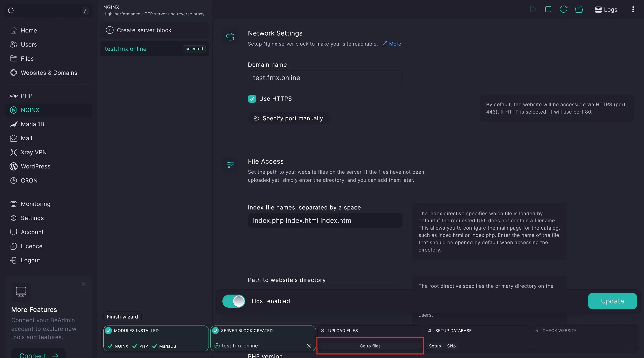644x358 pixels.
Task: Click the Upload Files step title
Action: coord(343,331)
